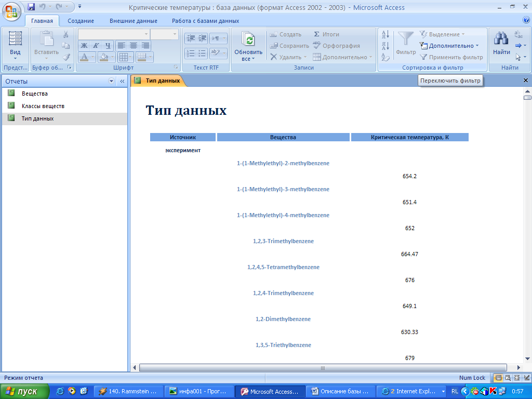Click the Access help question icon
This screenshot has height=399, width=532.
click(x=526, y=20)
